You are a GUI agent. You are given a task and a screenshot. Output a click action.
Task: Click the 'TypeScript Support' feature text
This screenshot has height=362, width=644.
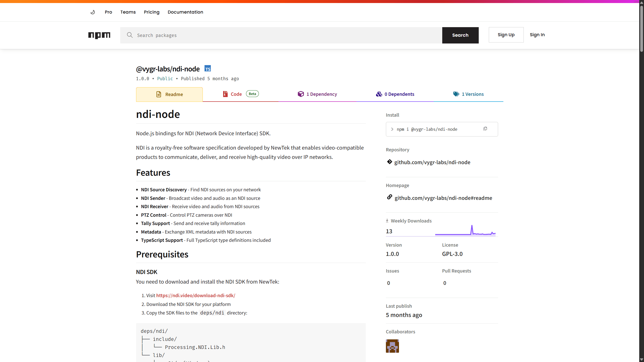click(162, 240)
